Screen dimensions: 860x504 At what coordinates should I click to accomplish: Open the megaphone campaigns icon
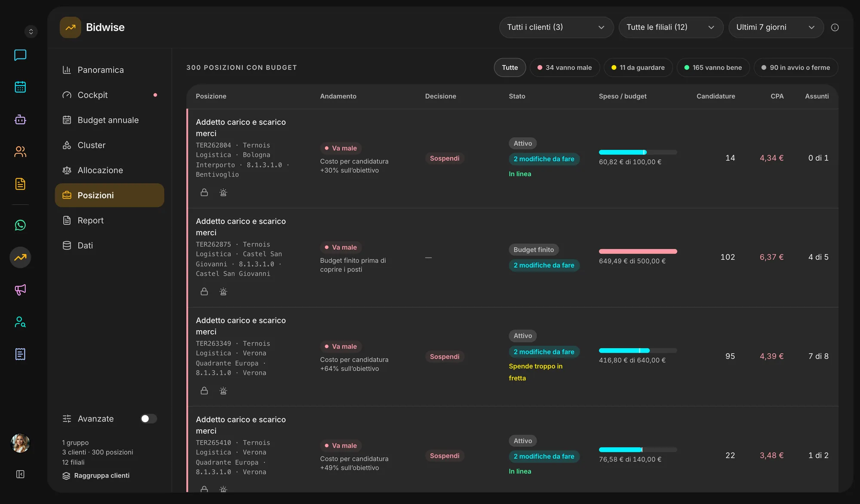(20, 289)
